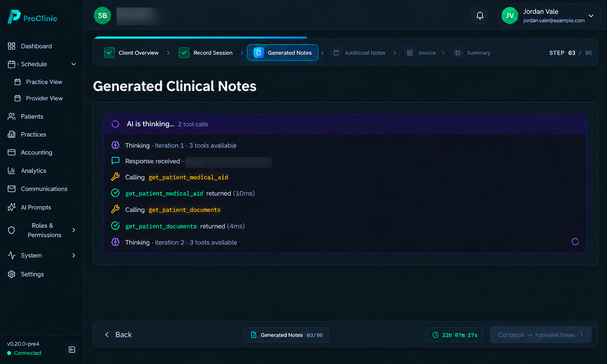Click Continue to Additional Notes
The width and height of the screenshot is (607, 364).
coord(541,335)
